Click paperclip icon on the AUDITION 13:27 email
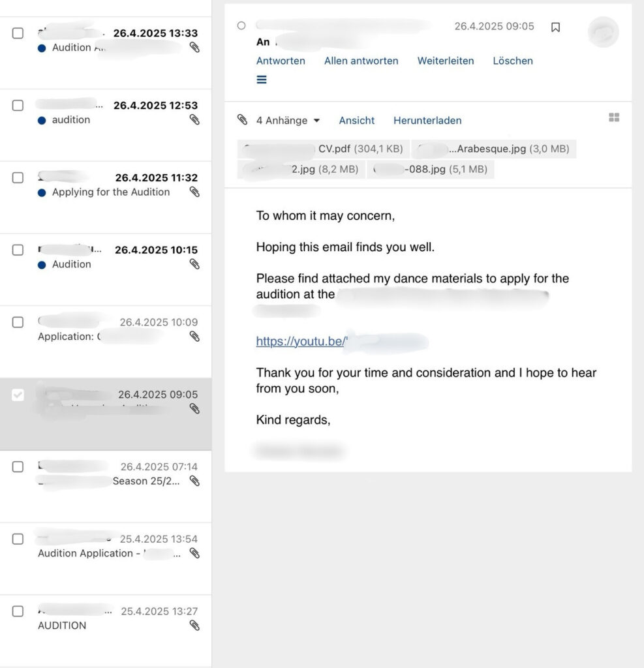Viewport: 644px width, 668px height. pyautogui.click(x=194, y=625)
